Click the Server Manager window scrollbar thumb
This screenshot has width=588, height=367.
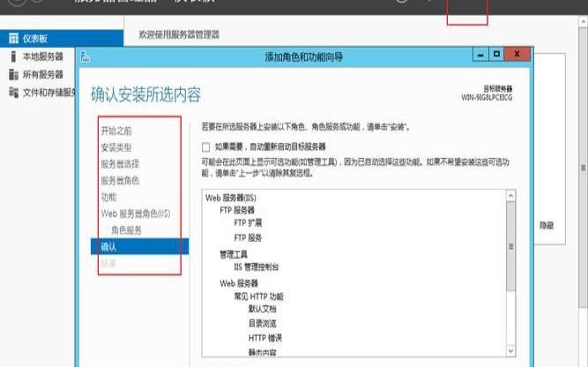pos(583,167)
